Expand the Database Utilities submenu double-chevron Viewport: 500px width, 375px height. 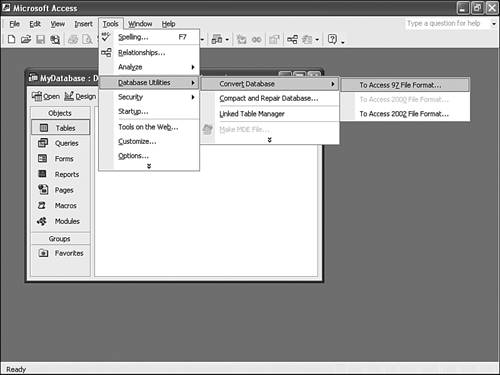270,140
